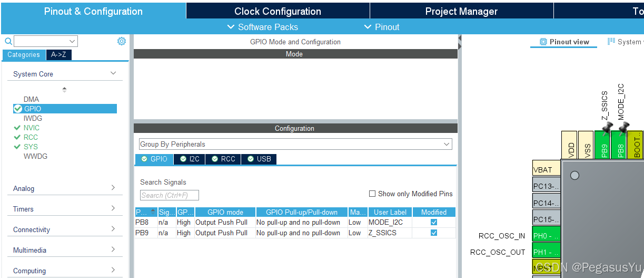Expand the Timers category
644x278 pixels.
point(113,208)
